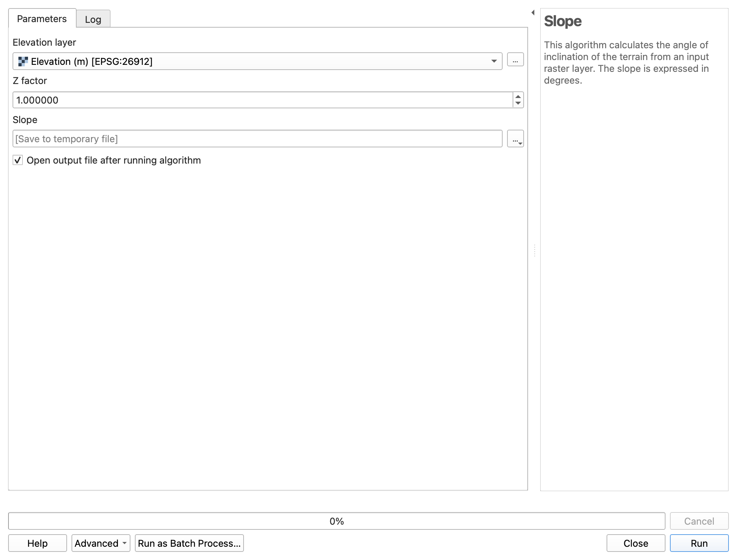Click the Z factor input field
The height and width of the screenshot is (560, 737).
(262, 100)
